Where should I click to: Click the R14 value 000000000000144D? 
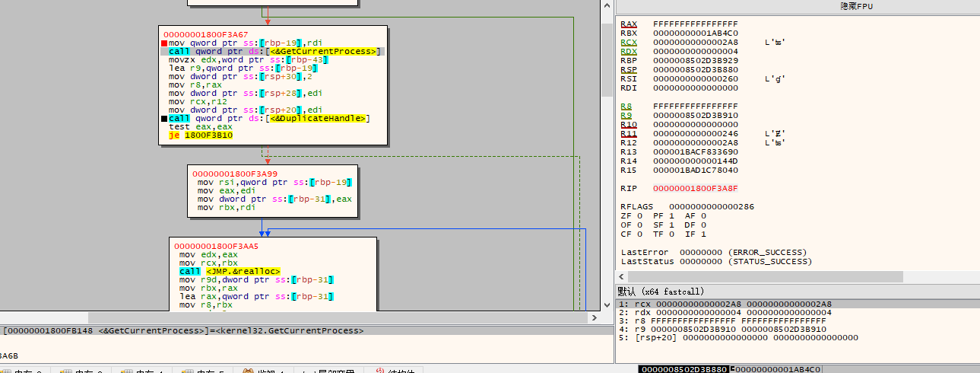(x=695, y=161)
